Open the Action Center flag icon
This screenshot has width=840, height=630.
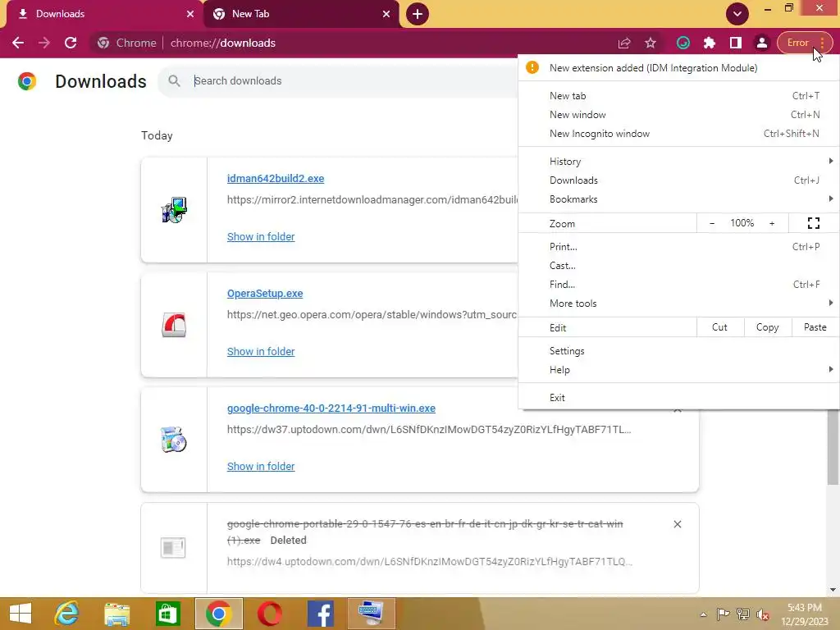point(724,614)
